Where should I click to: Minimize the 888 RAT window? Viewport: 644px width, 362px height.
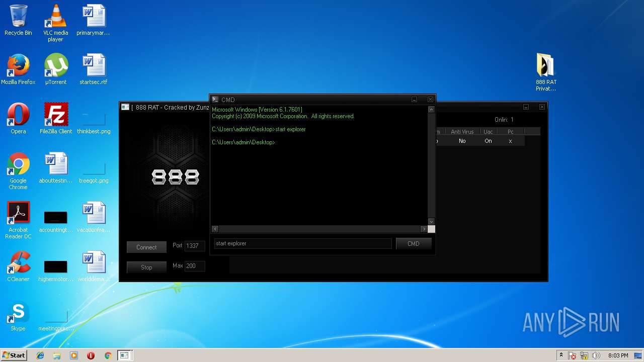click(x=526, y=107)
